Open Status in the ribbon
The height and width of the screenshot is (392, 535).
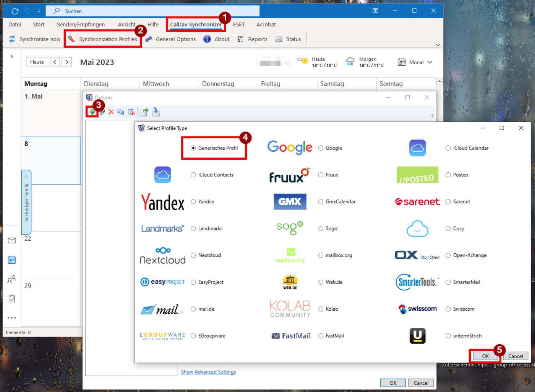pyautogui.click(x=289, y=39)
